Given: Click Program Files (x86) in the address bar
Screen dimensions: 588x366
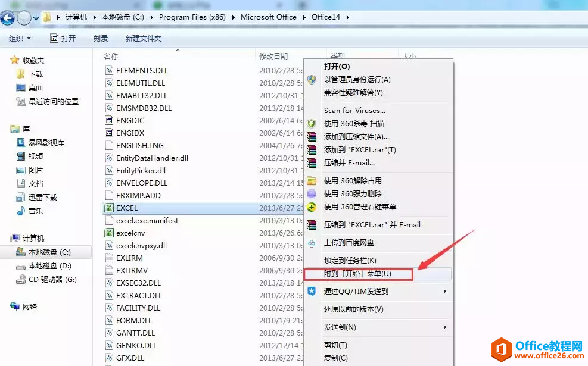Looking at the screenshot, I should tap(192, 17).
